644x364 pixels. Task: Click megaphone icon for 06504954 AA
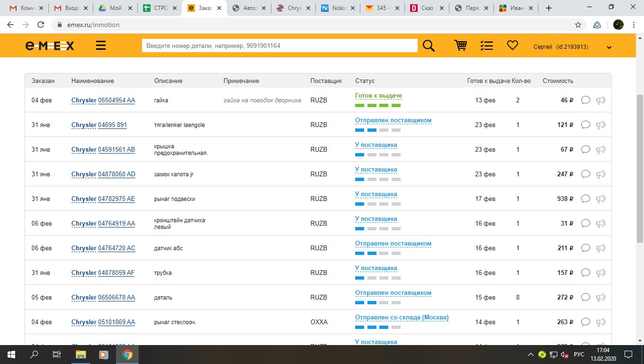click(601, 100)
